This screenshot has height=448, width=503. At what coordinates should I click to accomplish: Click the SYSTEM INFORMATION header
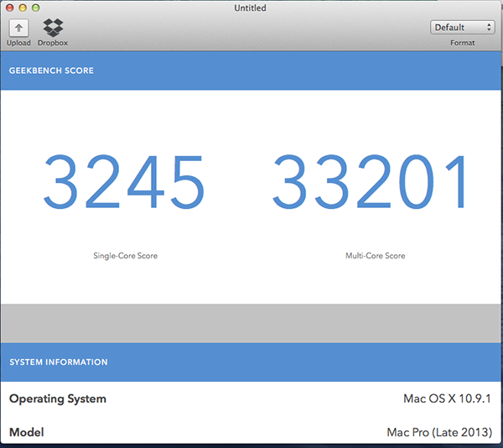tap(59, 362)
